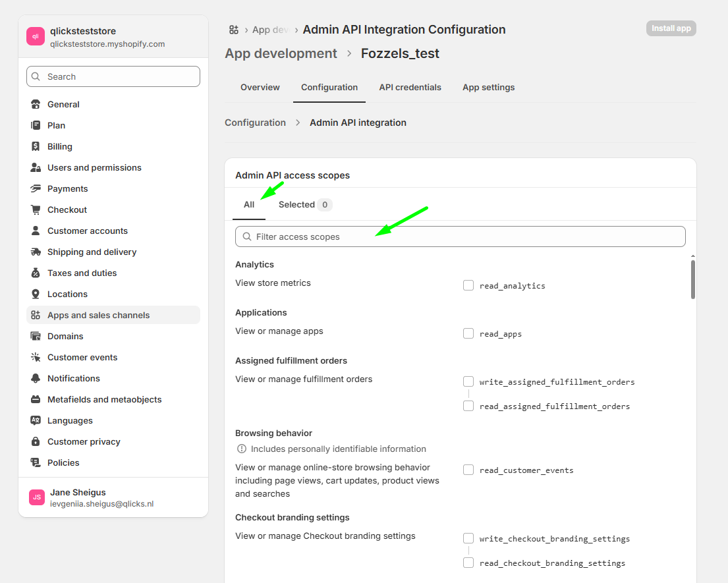Click the scrollbar up arrow in scopes list

pos(692,256)
